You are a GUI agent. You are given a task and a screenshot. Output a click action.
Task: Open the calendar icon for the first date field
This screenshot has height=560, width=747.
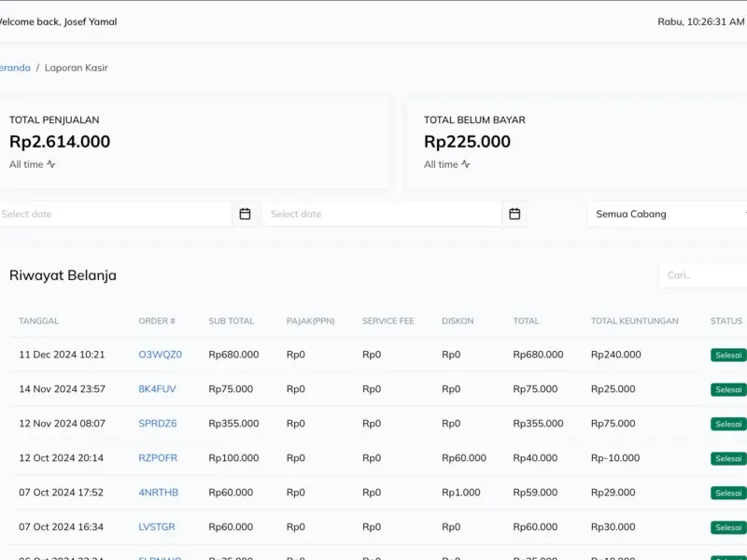245,214
